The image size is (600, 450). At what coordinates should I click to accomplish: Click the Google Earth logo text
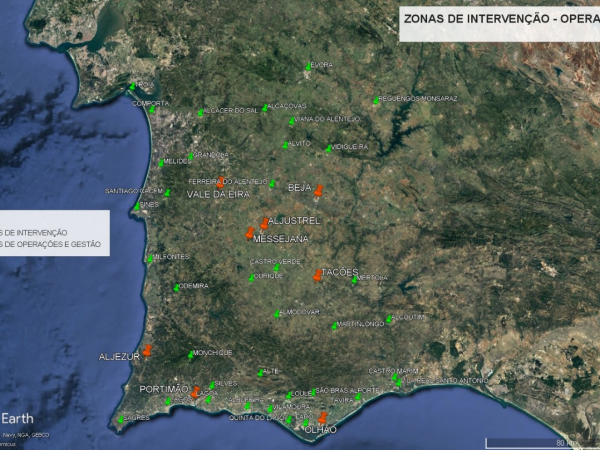click(x=17, y=419)
